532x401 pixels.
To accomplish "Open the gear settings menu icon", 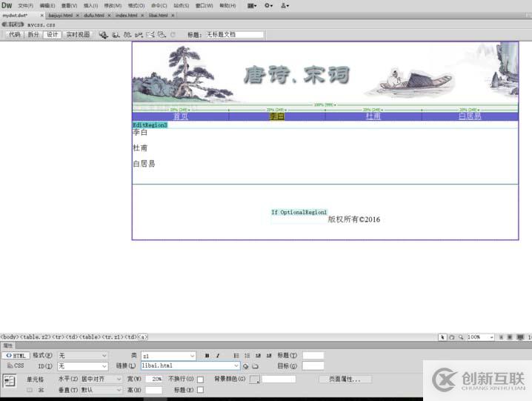I will [268, 5].
